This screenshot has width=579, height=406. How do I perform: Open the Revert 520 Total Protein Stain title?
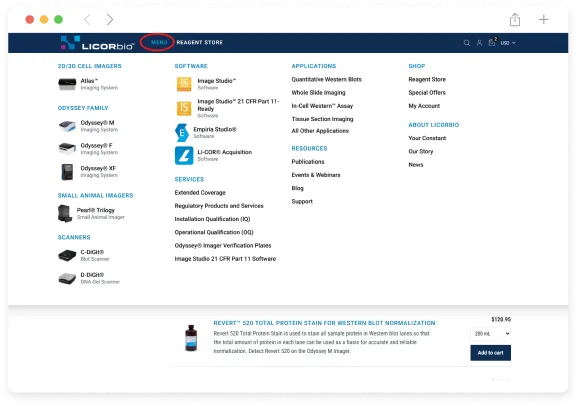coord(324,323)
